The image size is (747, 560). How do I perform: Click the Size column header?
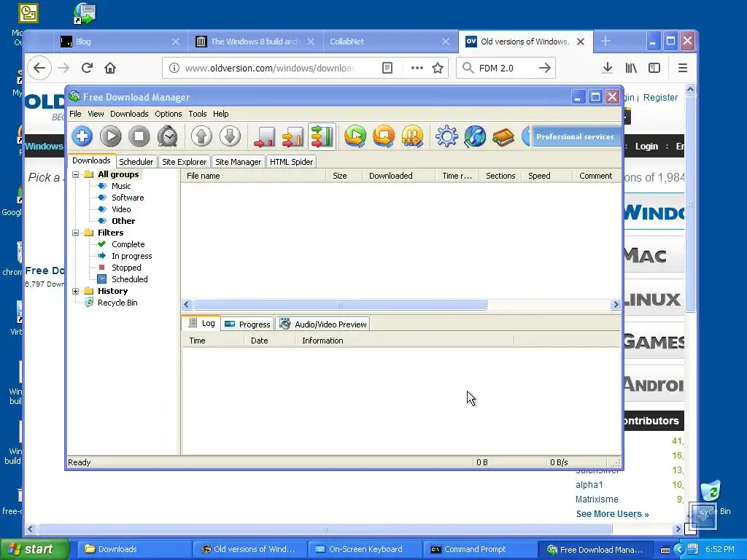[x=344, y=176]
